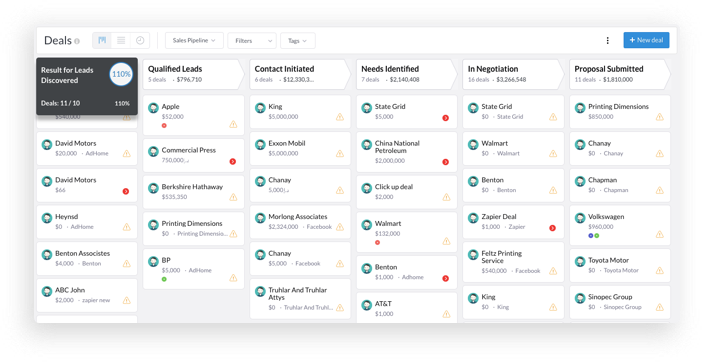Click red overdue icon on Benton $1,000 deal

445,278
